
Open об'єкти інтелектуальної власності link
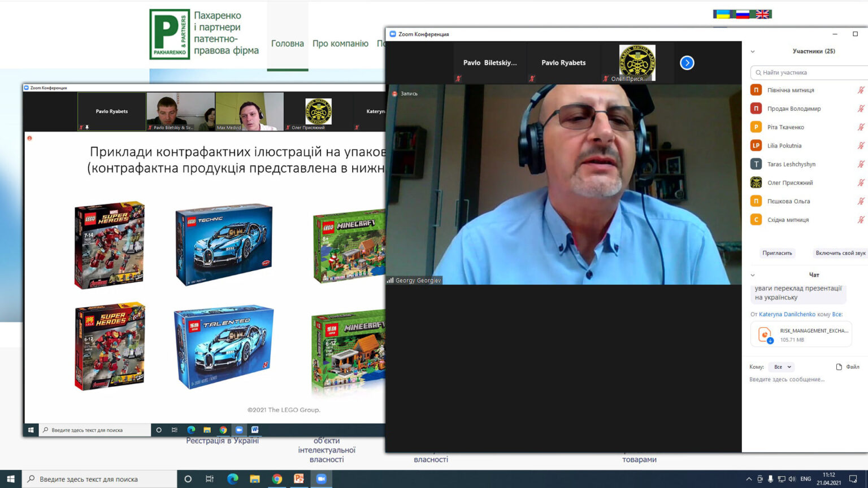click(327, 450)
